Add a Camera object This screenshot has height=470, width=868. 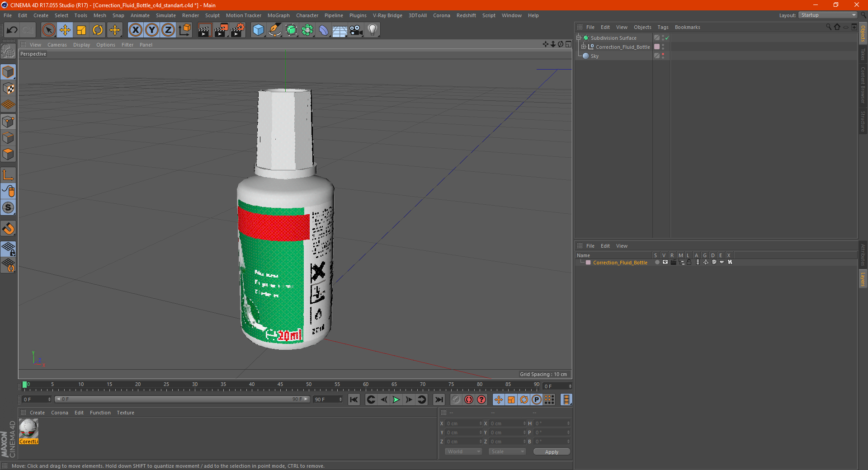point(356,30)
